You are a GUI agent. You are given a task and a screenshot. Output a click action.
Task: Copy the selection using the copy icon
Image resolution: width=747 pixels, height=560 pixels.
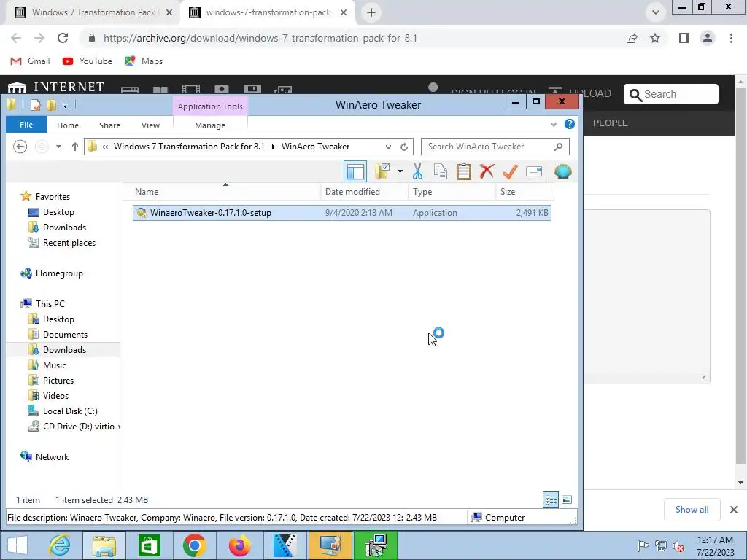441,171
